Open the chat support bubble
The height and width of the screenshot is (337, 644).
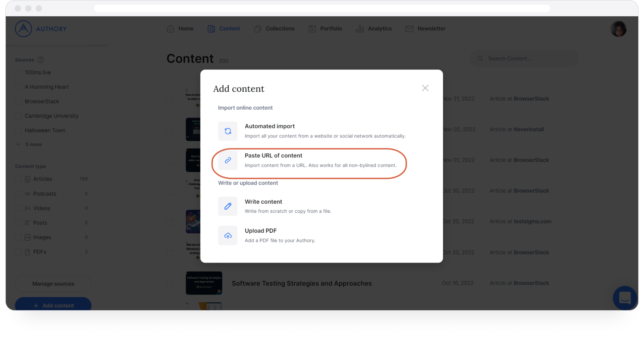point(625,298)
